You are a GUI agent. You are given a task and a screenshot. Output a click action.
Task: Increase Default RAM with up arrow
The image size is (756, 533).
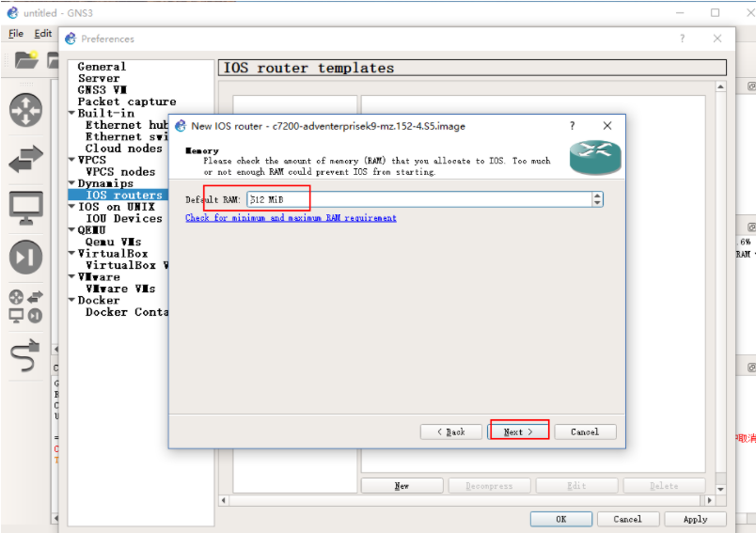coord(597,196)
